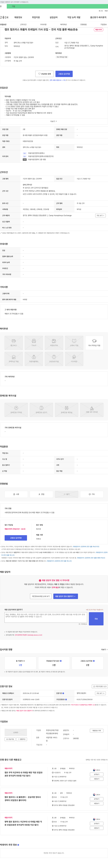This screenshot has height=868, width=108.
Task: Switch to the 복리후생 tab
Action: (63, 25)
